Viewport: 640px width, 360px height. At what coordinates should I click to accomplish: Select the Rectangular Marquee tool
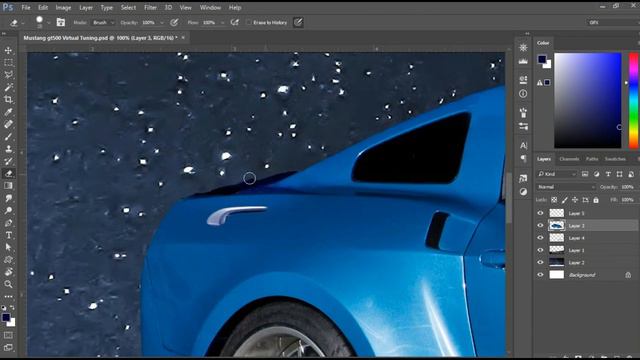(x=8, y=62)
